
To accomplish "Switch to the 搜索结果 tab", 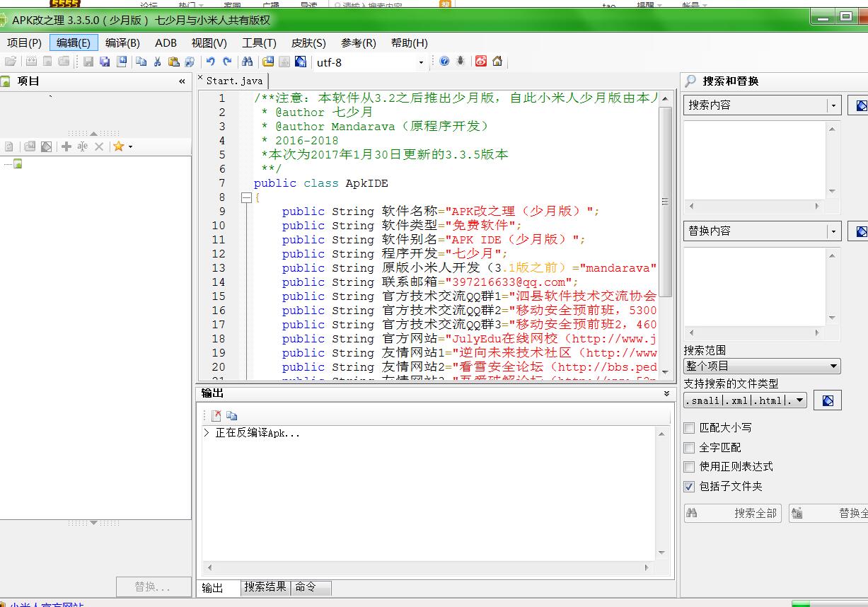I will tap(265, 587).
